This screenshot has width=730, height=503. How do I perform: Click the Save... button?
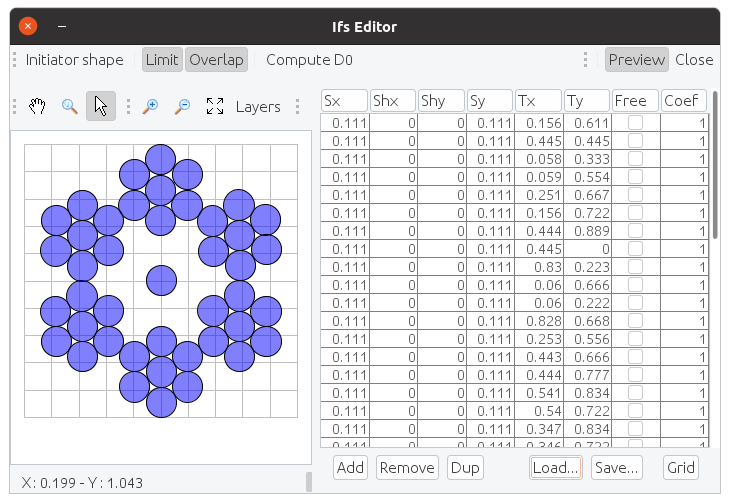coord(616,468)
